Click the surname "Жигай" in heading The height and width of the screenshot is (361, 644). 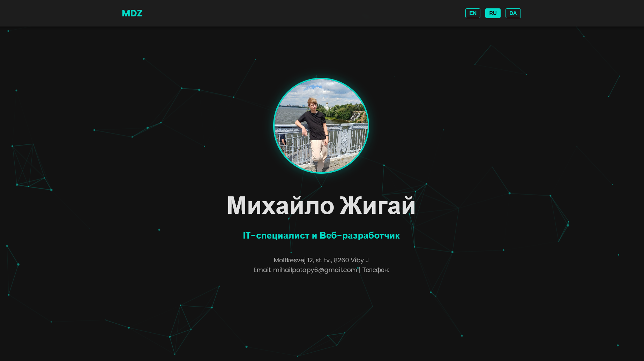click(x=377, y=205)
